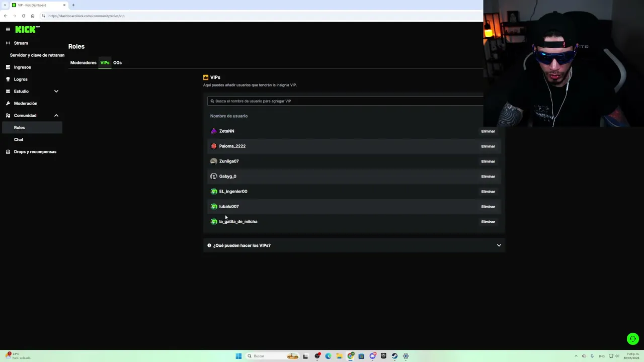Click the username Gabyg_0
Viewport: 644px width, 362px height.
(x=227, y=176)
